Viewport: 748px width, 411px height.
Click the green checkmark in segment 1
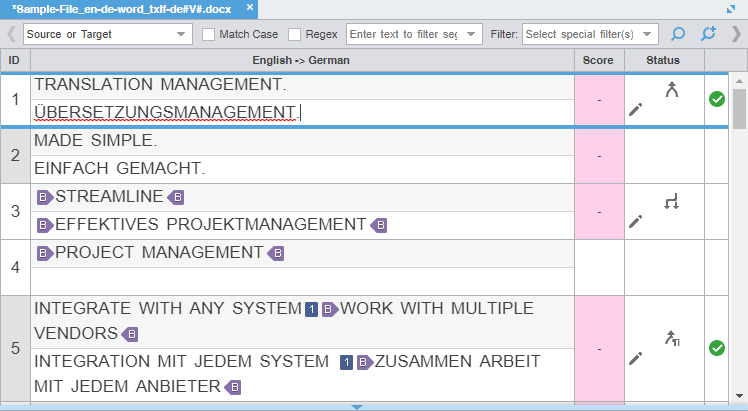(x=716, y=99)
